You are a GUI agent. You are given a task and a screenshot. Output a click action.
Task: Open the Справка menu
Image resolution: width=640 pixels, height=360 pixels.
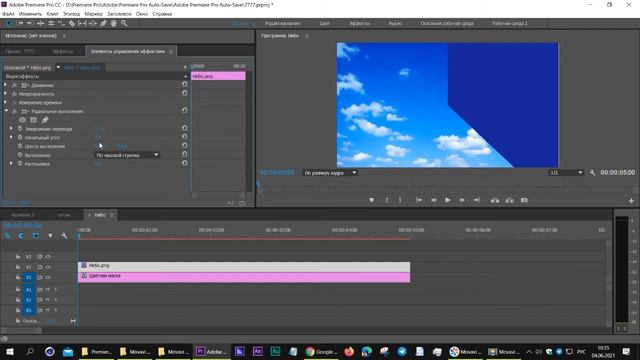pyautogui.click(x=162, y=14)
